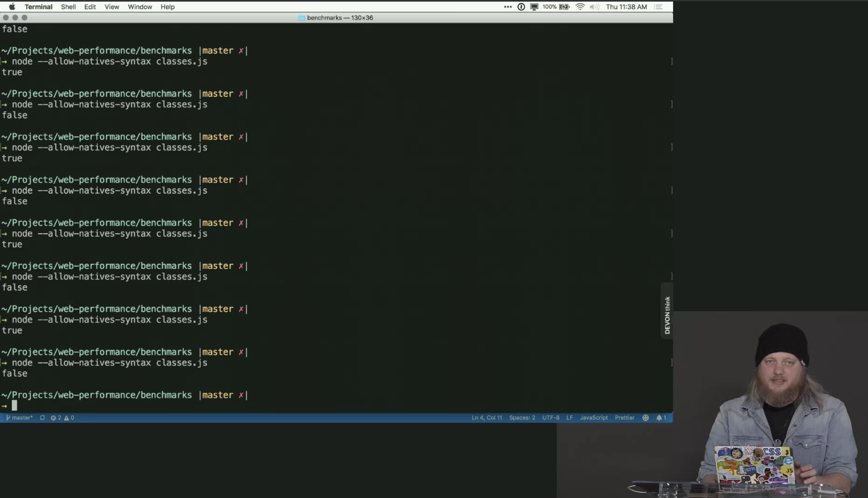Image resolution: width=868 pixels, height=498 pixels.
Task: Open the volume control icon
Action: tap(594, 7)
